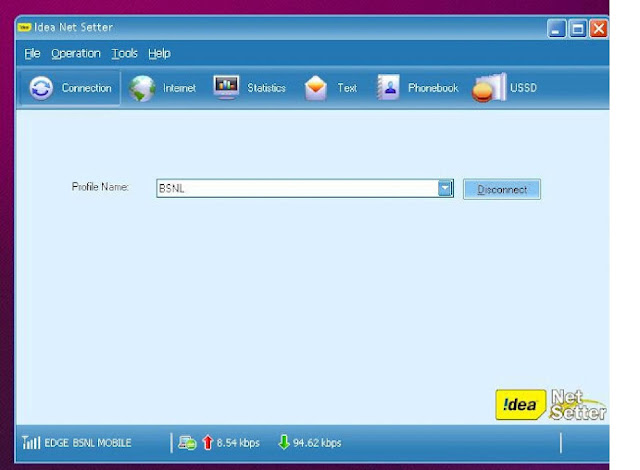Switch to the Text tab label

[x=347, y=88]
